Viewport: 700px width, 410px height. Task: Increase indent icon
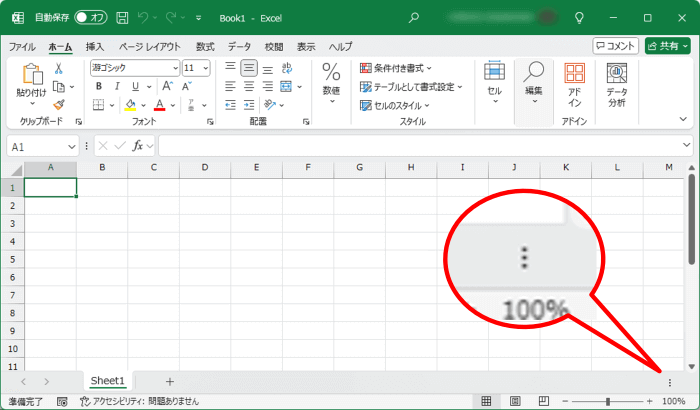pyautogui.click(x=249, y=105)
